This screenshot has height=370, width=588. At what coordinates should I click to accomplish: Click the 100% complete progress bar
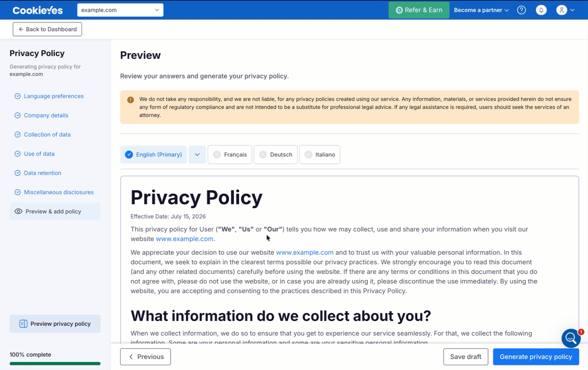tap(55, 364)
